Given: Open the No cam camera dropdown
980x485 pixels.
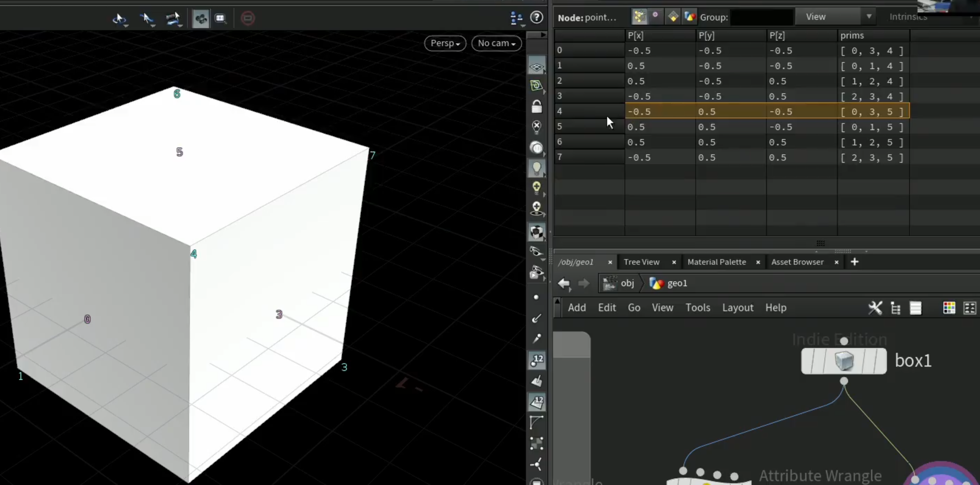Looking at the screenshot, I should (496, 43).
